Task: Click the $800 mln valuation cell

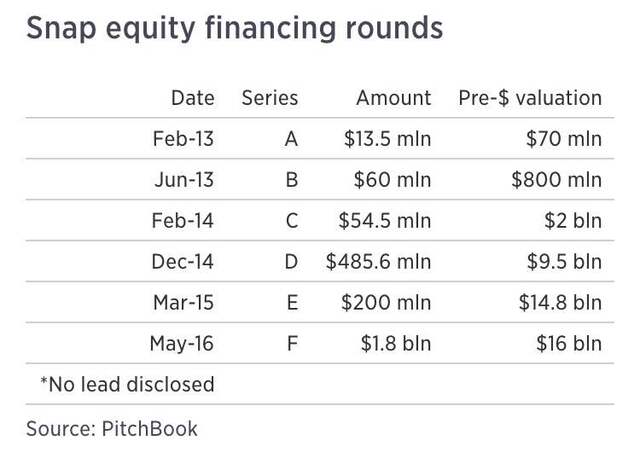Action: (x=557, y=180)
